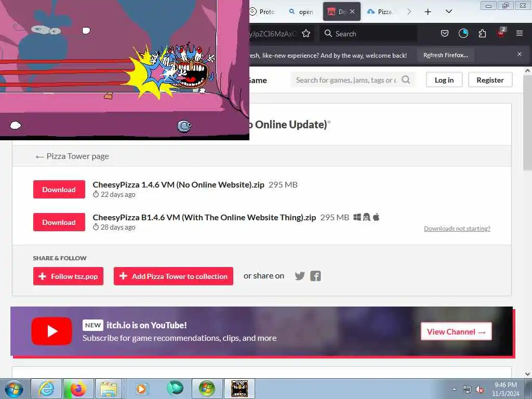
Task: Download CheesyPizza B1.4.6 VM With Online Website zip
Action: click(x=59, y=222)
